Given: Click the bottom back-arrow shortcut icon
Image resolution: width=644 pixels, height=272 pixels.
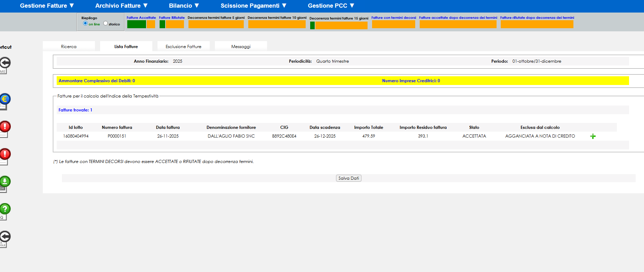Looking at the screenshot, I should click(x=5, y=236).
